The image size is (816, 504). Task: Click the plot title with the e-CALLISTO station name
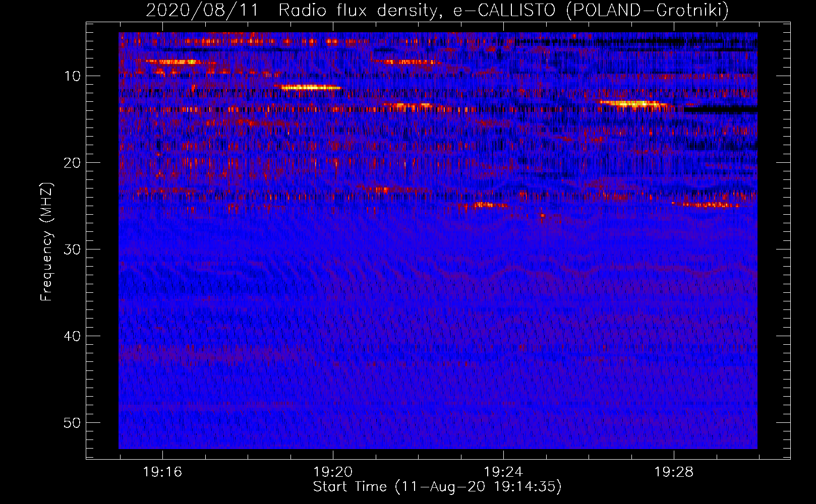coord(437,10)
